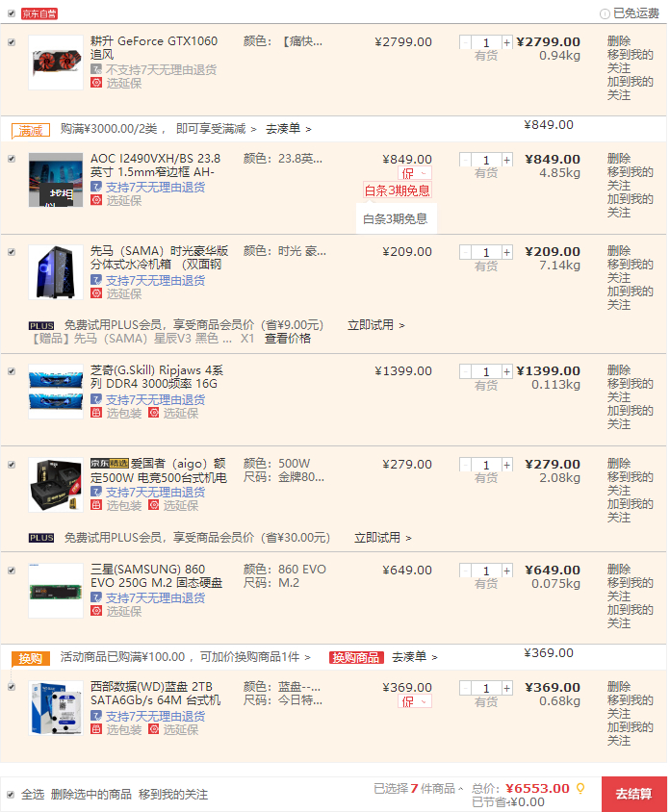The width and height of the screenshot is (670, 812).
Task: Expand the 促 promotion dropdown for WD drive
Action: 415,701
